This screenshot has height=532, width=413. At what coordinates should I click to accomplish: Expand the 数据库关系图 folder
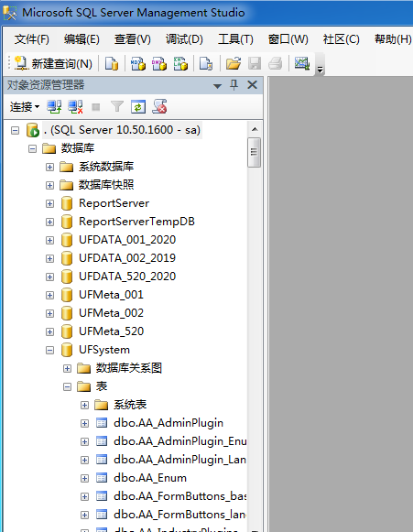tap(67, 368)
